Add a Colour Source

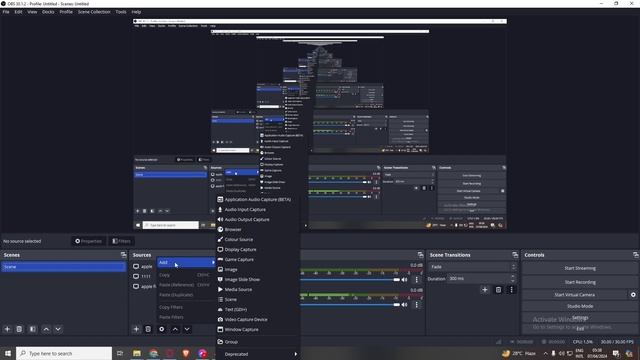tap(258, 240)
